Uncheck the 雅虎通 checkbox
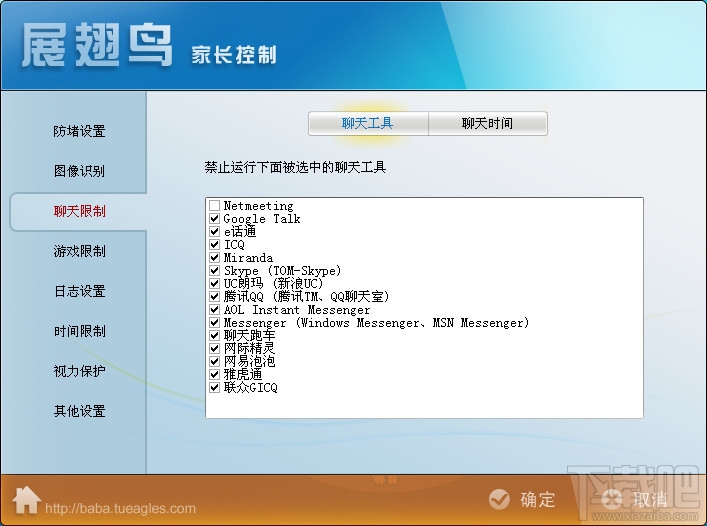This screenshot has width=707, height=526. (215, 375)
